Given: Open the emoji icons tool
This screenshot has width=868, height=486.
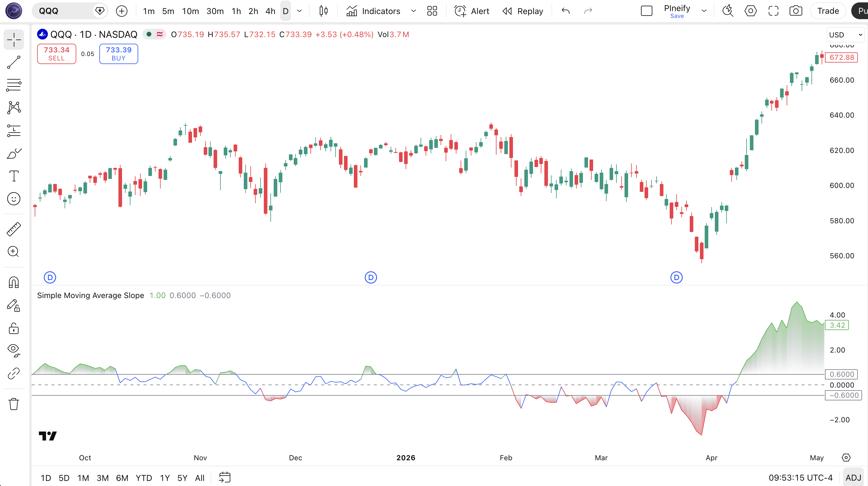Looking at the screenshot, I should point(14,199).
